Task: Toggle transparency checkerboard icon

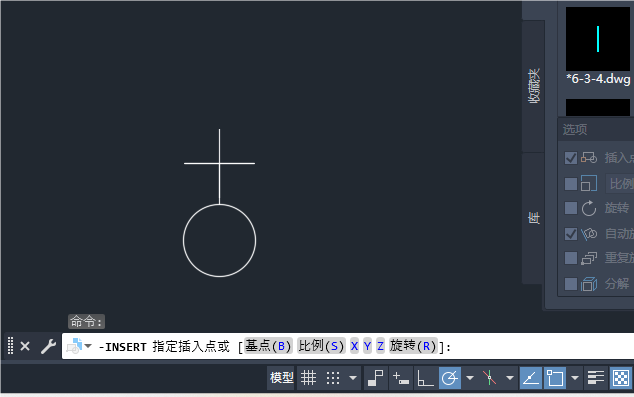Action: pyautogui.click(x=621, y=378)
